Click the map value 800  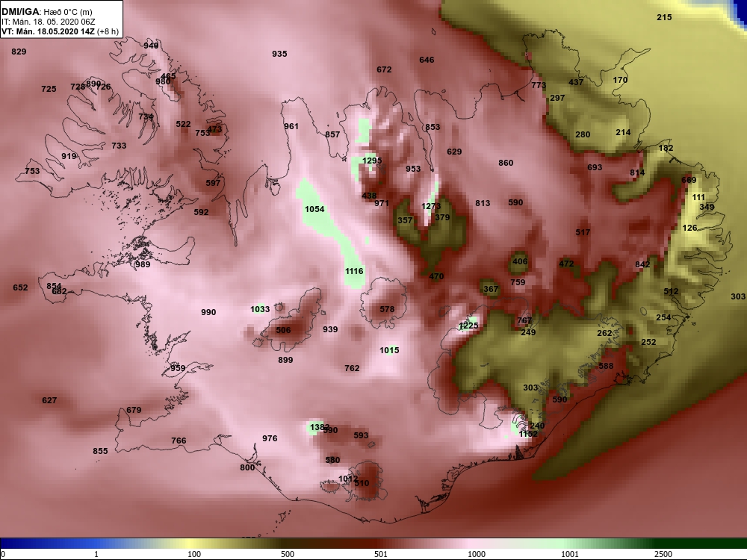[247, 467]
